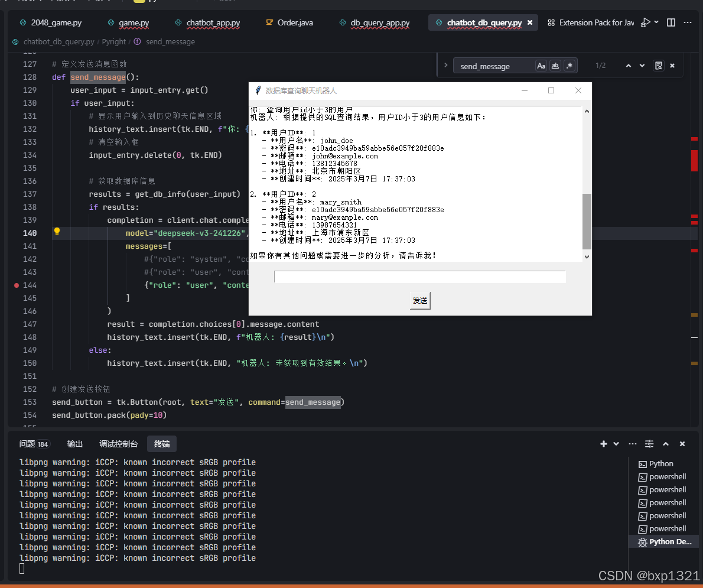Switch to Order.java tab
This screenshot has height=588, width=703.
pyautogui.click(x=289, y=22)
